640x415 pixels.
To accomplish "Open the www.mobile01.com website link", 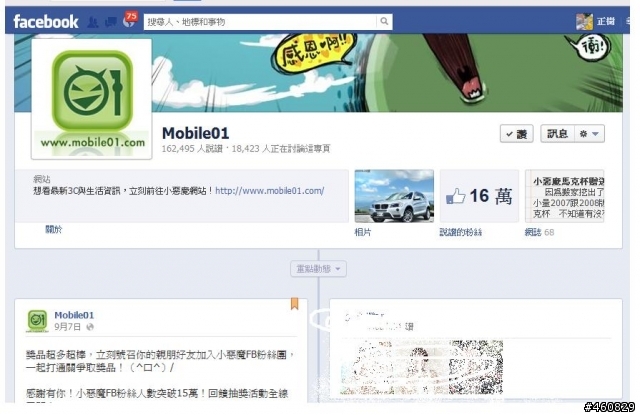I will (269, 191).
